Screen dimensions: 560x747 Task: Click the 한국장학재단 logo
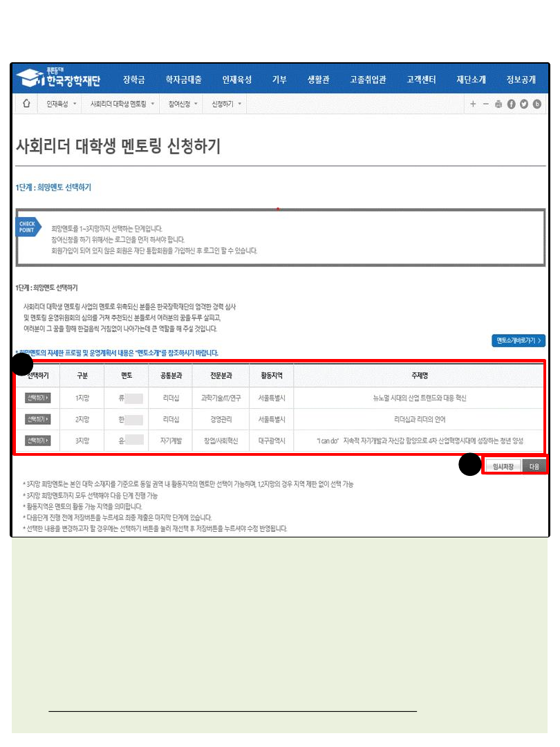59,78
